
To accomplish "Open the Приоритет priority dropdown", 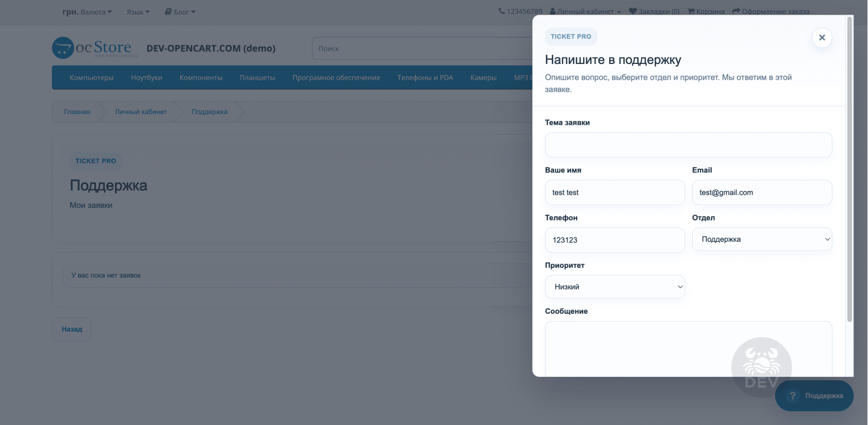I will [x=615, y=287].
